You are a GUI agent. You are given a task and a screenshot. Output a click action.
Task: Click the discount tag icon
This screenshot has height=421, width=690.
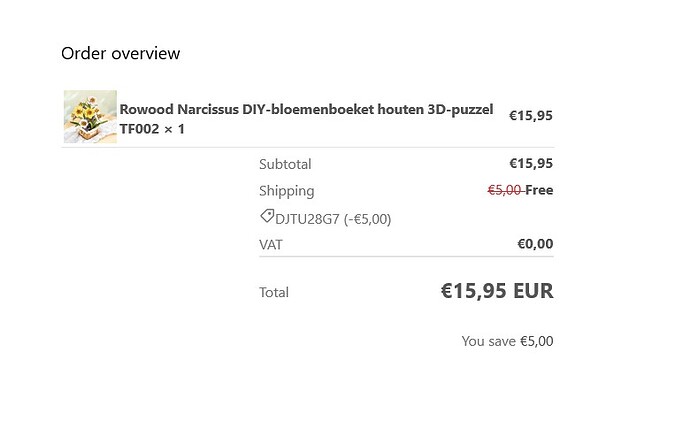(267, 217)
